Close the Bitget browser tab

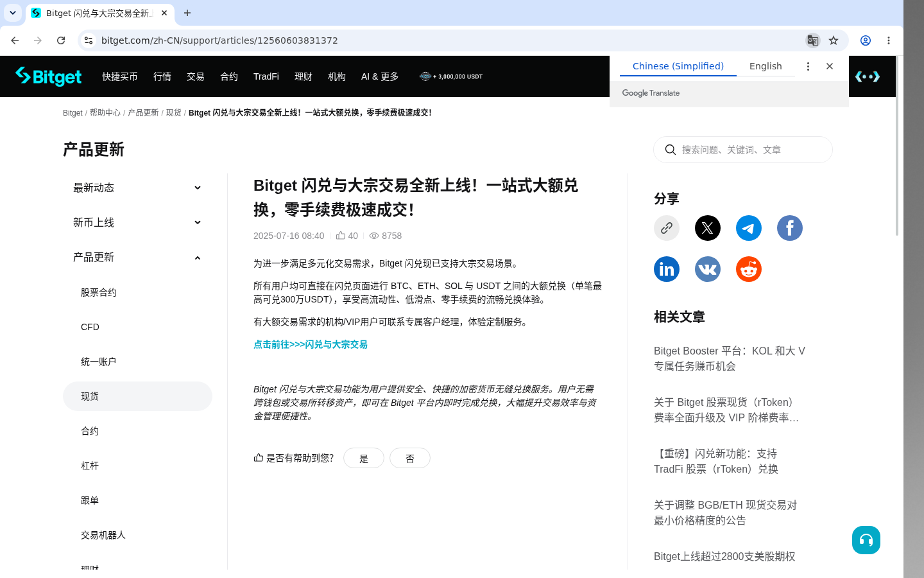coord(164,13)
